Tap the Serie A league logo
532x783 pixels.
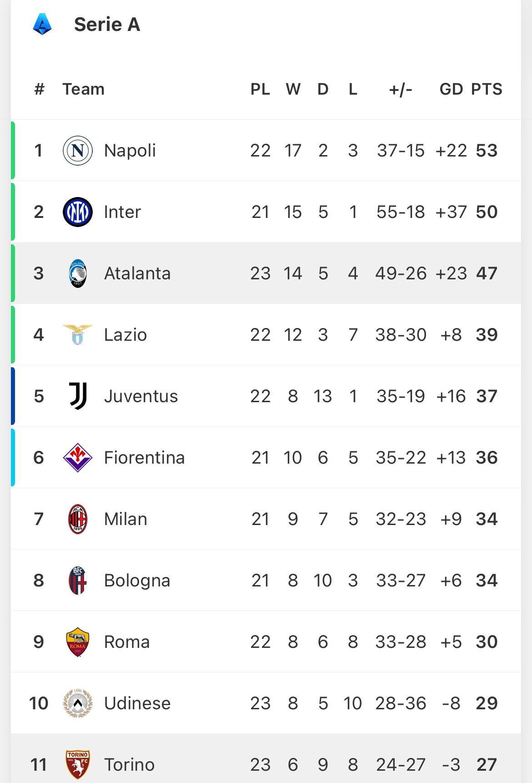click(x=42, y=24)
